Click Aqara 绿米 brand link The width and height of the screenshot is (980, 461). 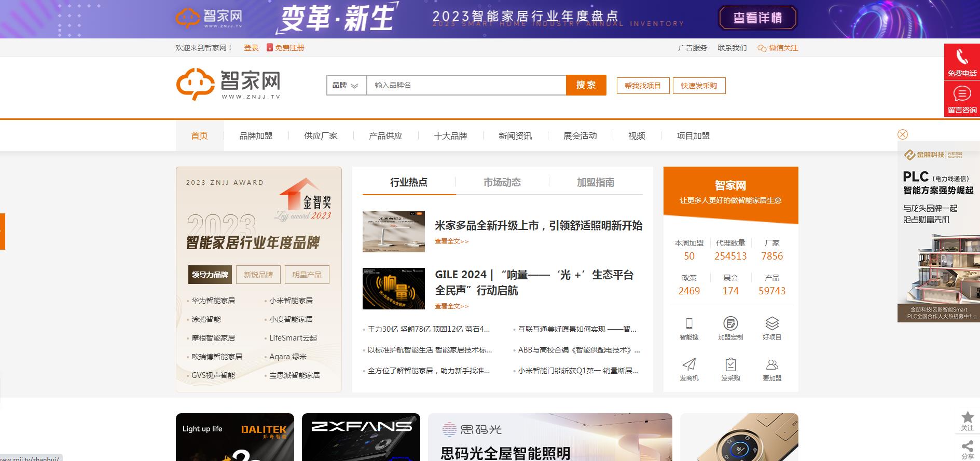coord(288,357)
